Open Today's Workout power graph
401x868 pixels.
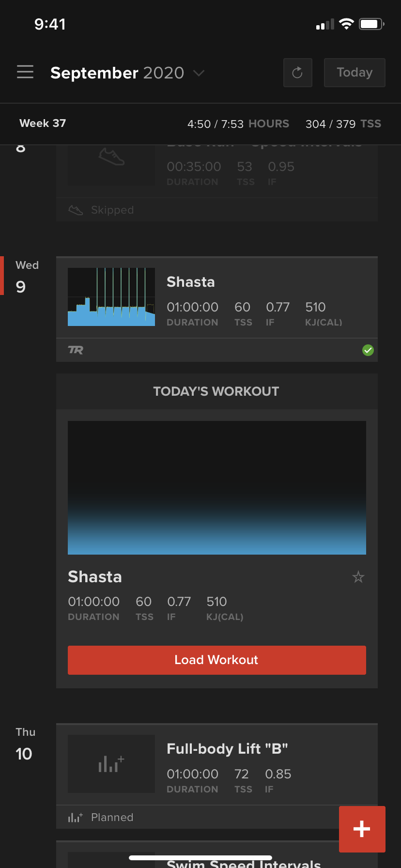pos(217,488)
